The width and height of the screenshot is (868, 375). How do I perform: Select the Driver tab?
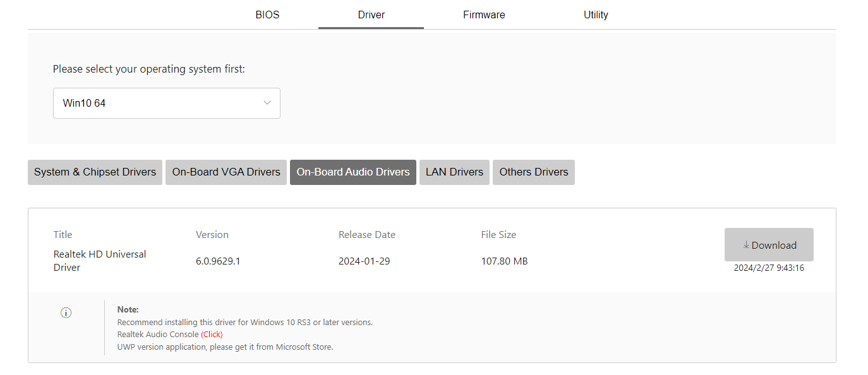point(371,15)
